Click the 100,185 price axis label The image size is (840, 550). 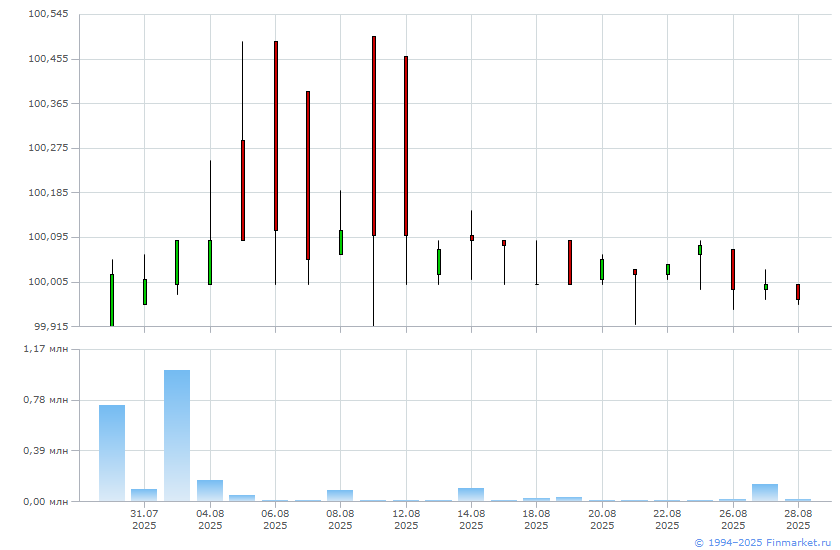[48, 192]
